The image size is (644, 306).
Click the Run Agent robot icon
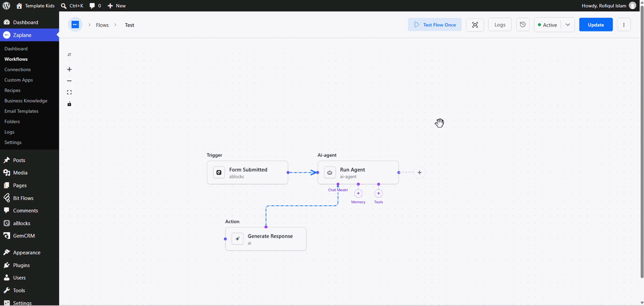coord(330,173)
